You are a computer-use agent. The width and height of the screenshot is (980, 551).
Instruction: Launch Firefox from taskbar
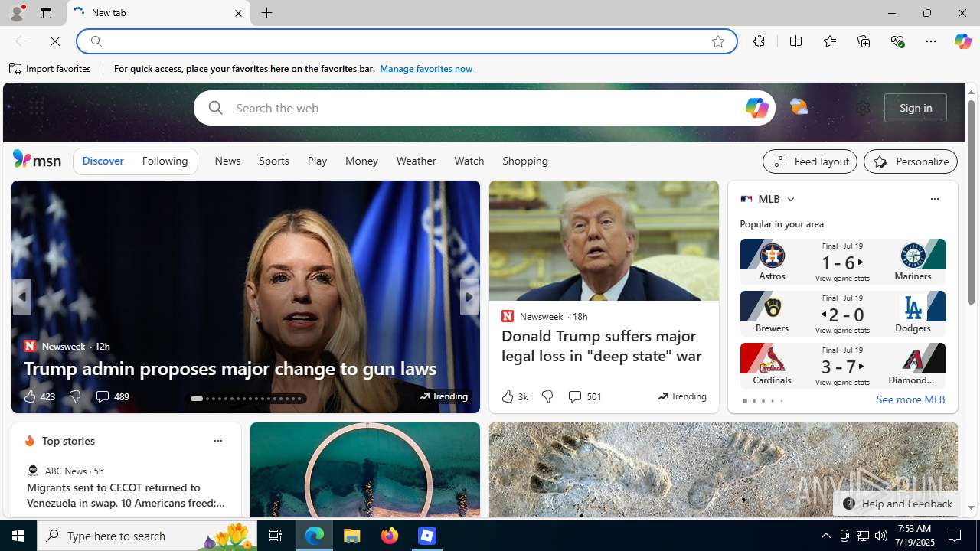390,536
